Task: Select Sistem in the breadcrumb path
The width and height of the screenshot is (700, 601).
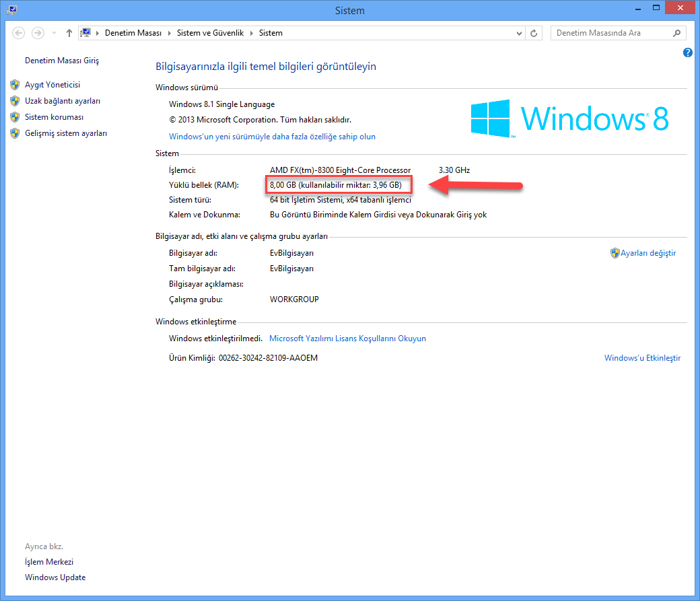Action: [x=271, y=33]
